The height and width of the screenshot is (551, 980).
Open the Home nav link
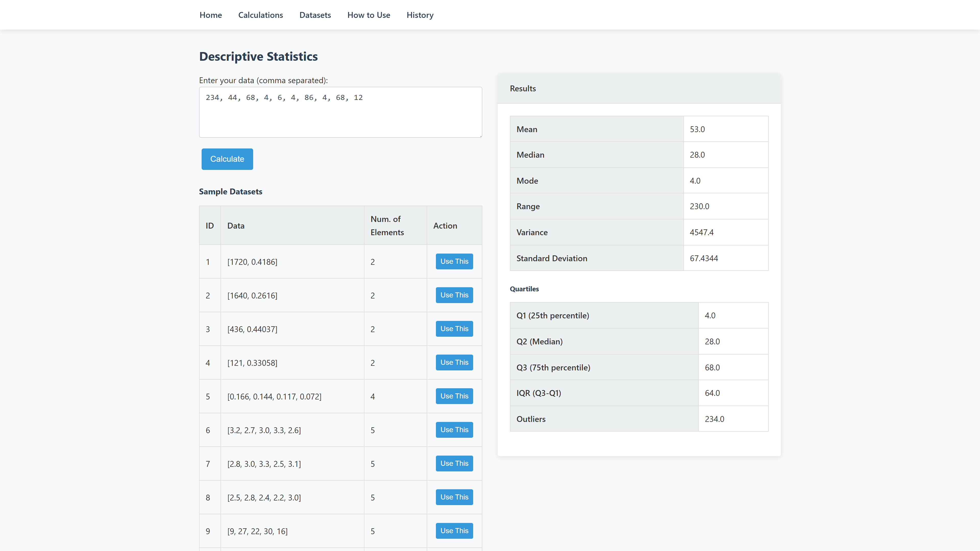[210, 15]
